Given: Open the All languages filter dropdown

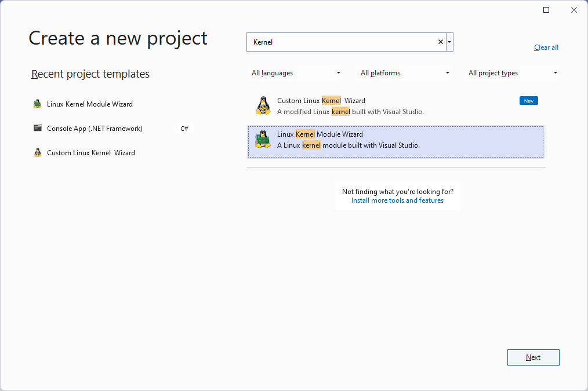Looking at the screenshot, I should [x=296, y=73].
